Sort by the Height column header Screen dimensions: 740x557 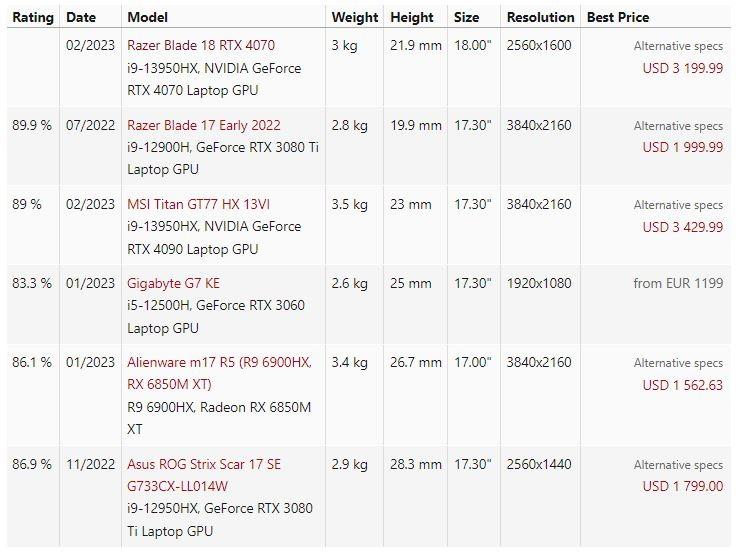412,17
